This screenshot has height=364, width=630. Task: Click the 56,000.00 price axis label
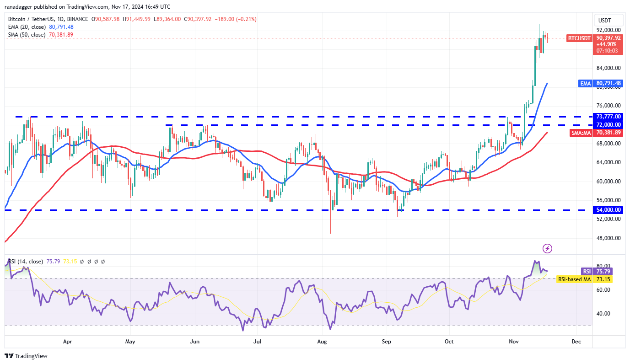pos(609,200)
